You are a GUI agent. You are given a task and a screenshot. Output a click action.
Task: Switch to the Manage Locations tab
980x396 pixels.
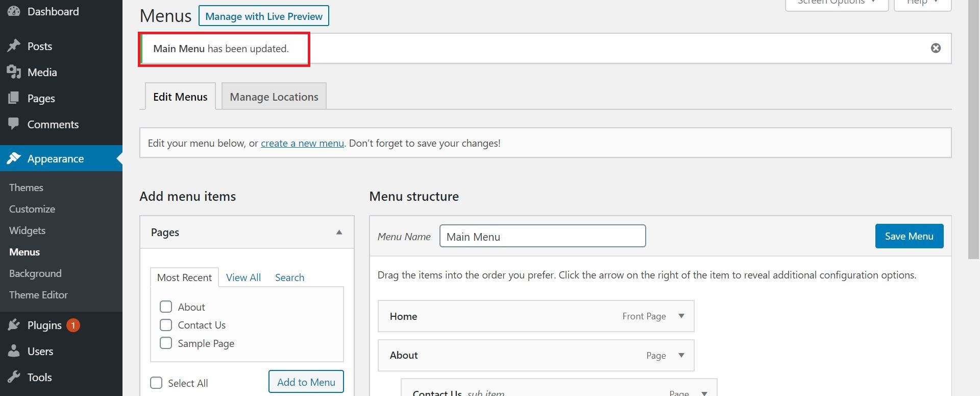coord(274,97)
